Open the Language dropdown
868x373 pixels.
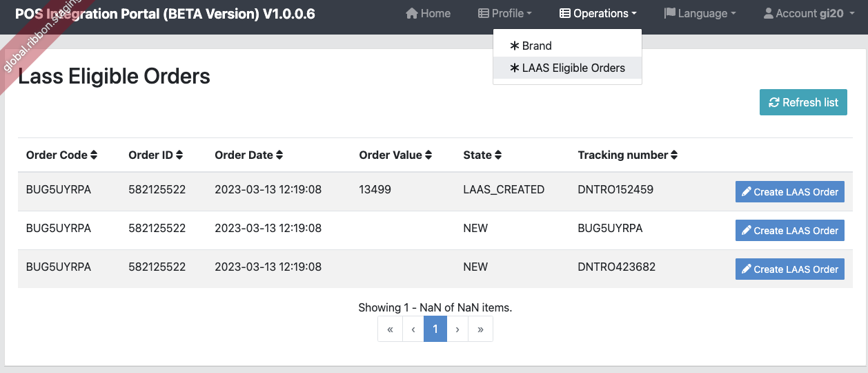pos(700,13)
